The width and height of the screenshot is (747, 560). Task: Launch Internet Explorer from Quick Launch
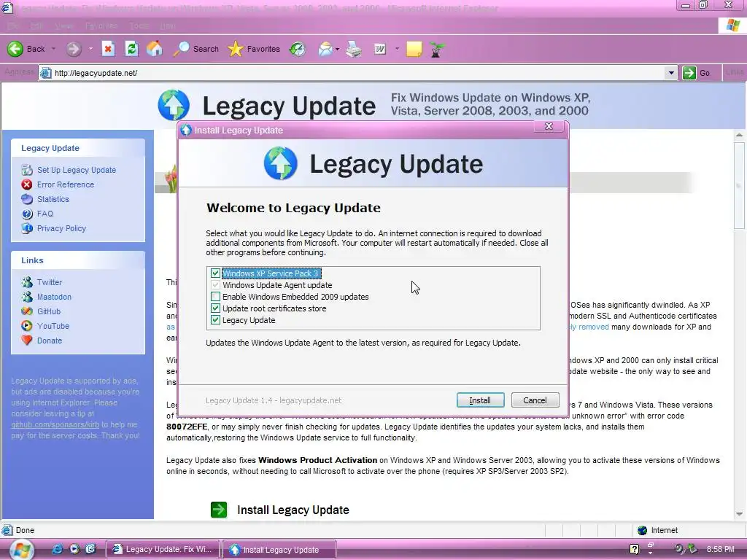click(57, 549)
